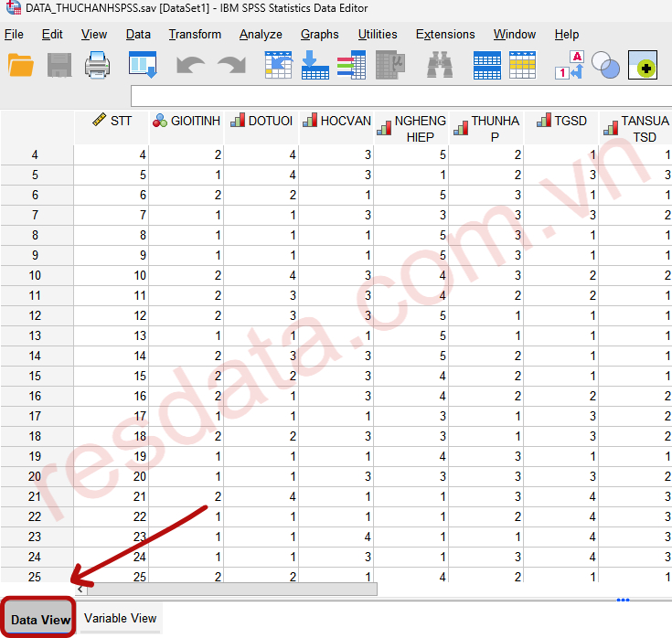The height and width of the screenshot is (638, 672).
Task: Open the Graphs menu
Action: pyautogui.click(x=319, y=35)
